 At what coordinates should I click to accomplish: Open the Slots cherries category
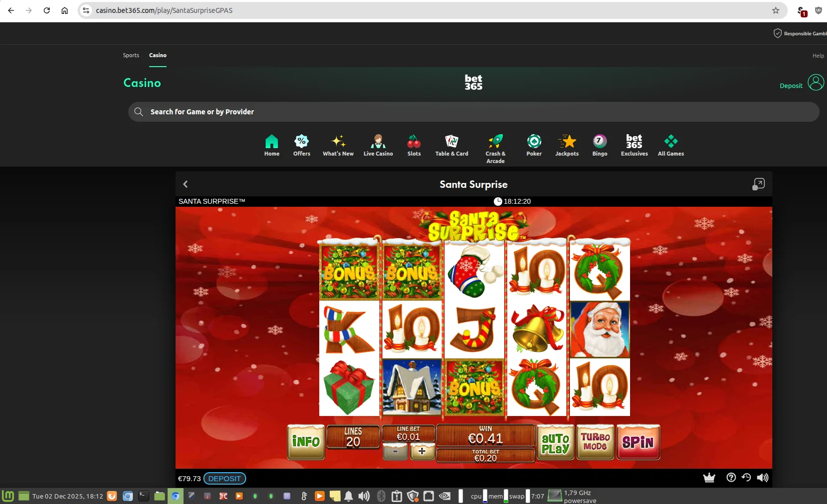414,145
